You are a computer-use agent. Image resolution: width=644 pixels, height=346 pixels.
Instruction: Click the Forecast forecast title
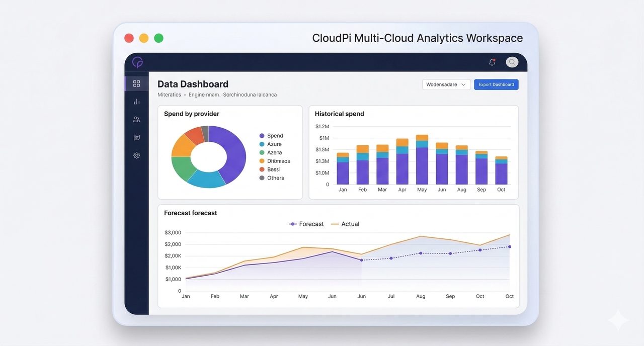(191, 213)
